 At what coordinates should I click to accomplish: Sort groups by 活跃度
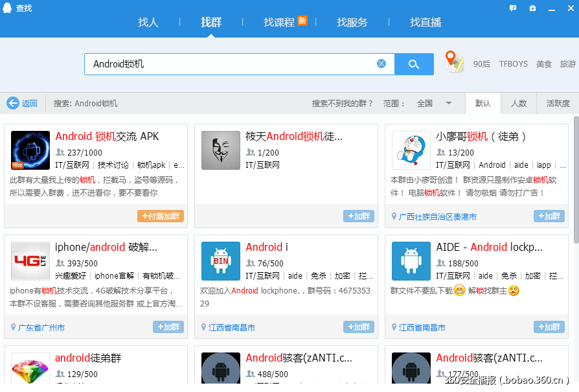(x=558, y=103)
